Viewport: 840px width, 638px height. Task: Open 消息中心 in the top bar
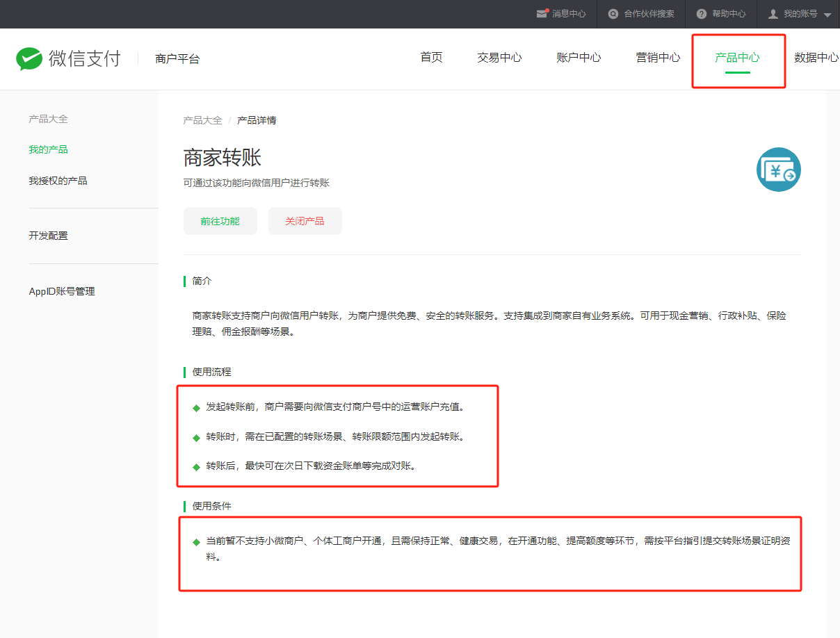569,14
